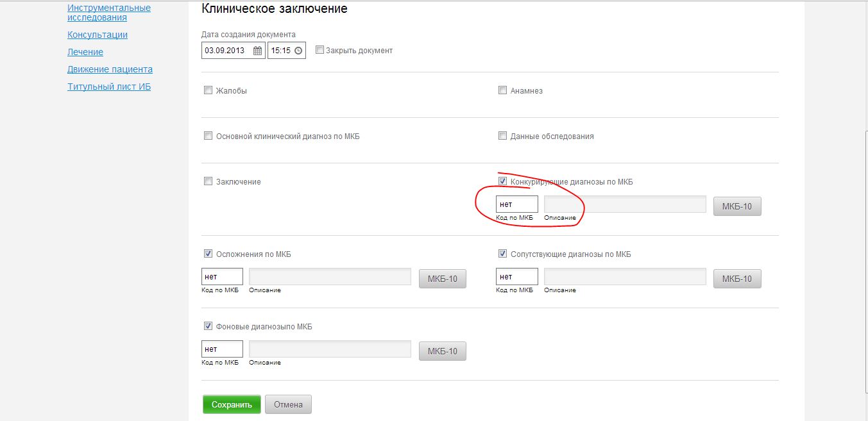
Task: Check the Закрыть документ checkbox
Action: tap(319, 50)
